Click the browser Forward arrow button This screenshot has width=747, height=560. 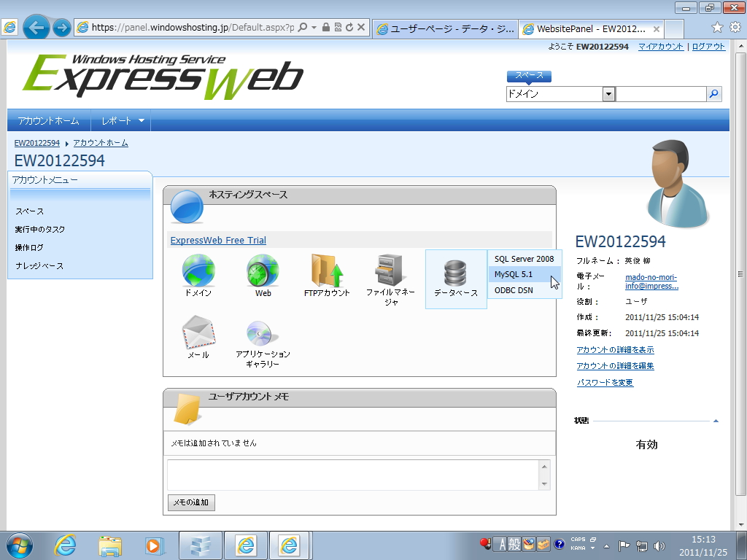point(61,28)
